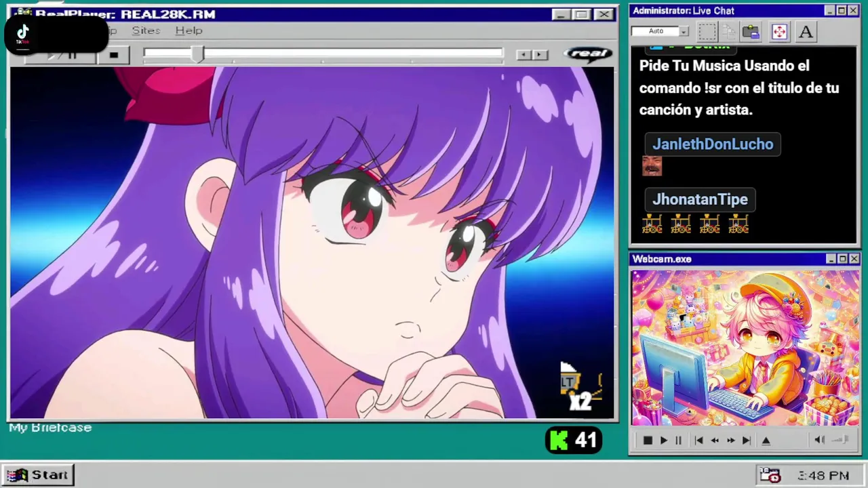This screenshot has width=868, height=488.
Task: Skip to next track in Webcam.exe
Action: click(747, 441)
